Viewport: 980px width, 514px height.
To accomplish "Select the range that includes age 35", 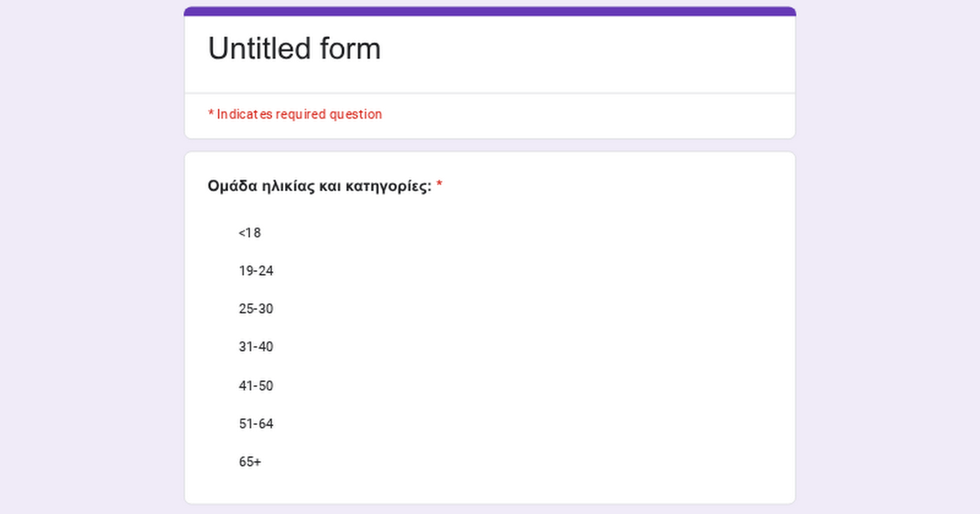I will pos(256,347).
